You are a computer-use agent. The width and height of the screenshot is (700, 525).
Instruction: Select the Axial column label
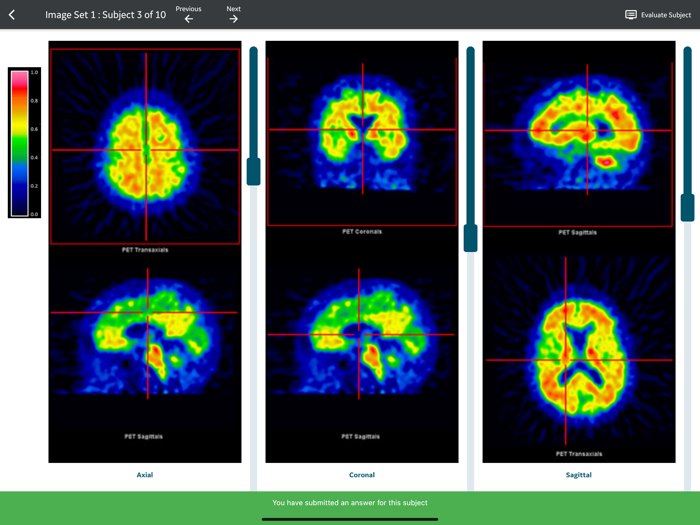click(x=145, y=475)
